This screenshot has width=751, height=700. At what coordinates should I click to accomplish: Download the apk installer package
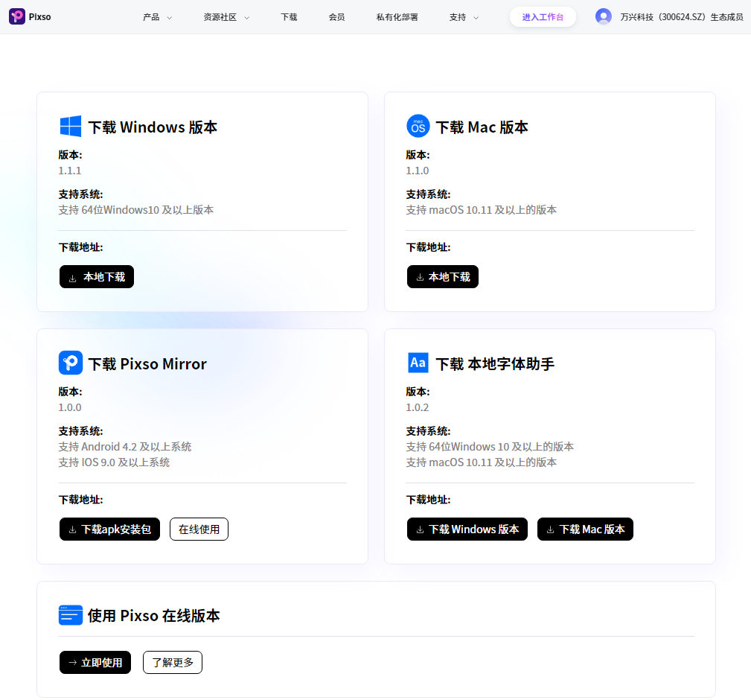pyautogui.click(x=109, y=529)
